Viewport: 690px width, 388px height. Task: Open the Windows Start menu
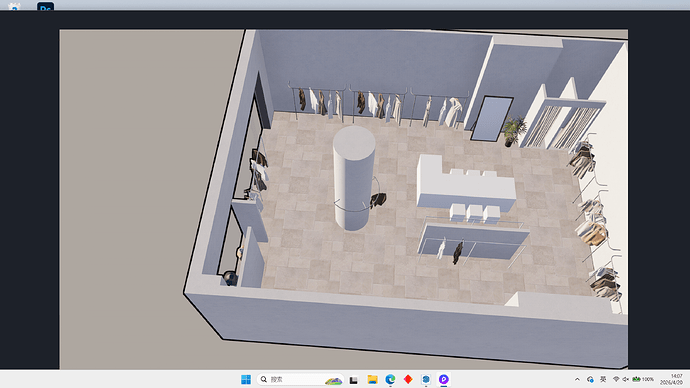point(246,379)
